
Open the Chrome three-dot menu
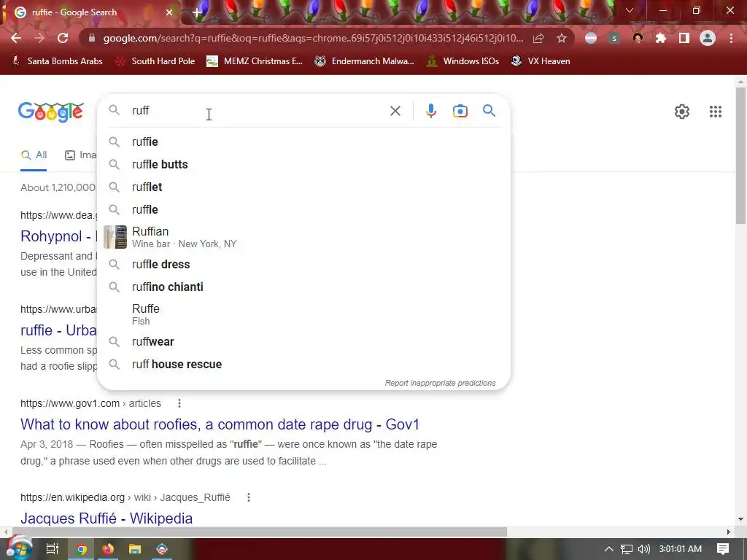click(x=731, y=38)
